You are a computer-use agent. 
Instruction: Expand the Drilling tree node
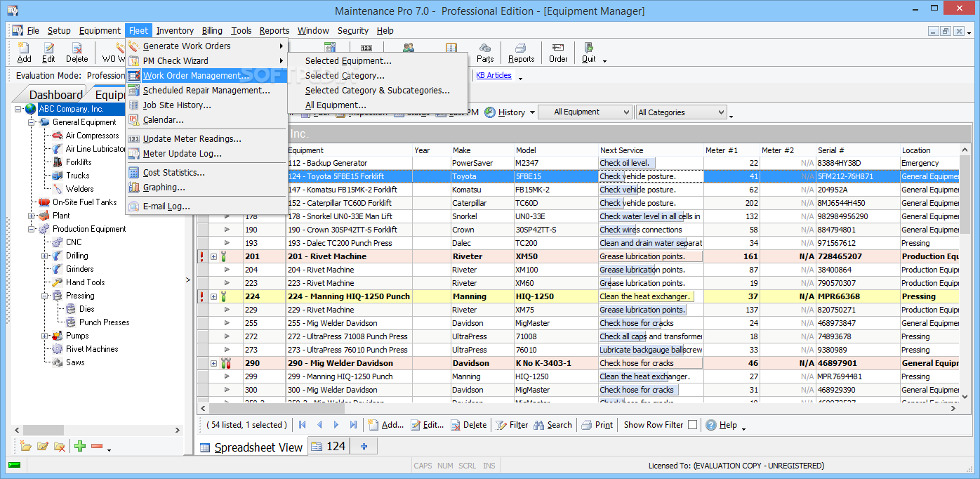coord(45,256)
